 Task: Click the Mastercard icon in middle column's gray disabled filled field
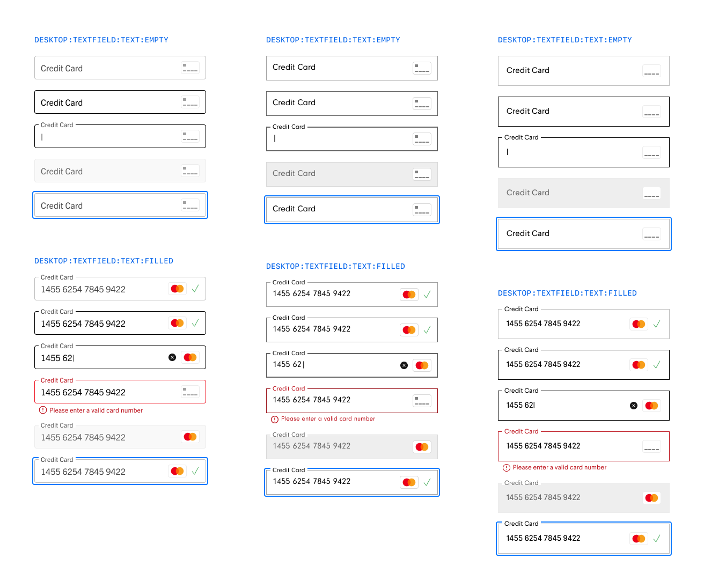[x=422, y=447]
